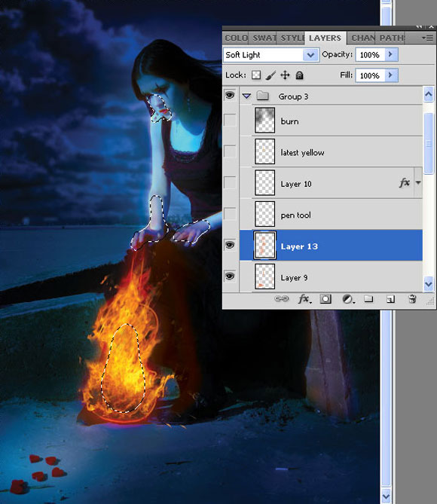Viewport: 437px width, 504px height.
Task: Click the delete layer trash icon
Action: point(412,299)
